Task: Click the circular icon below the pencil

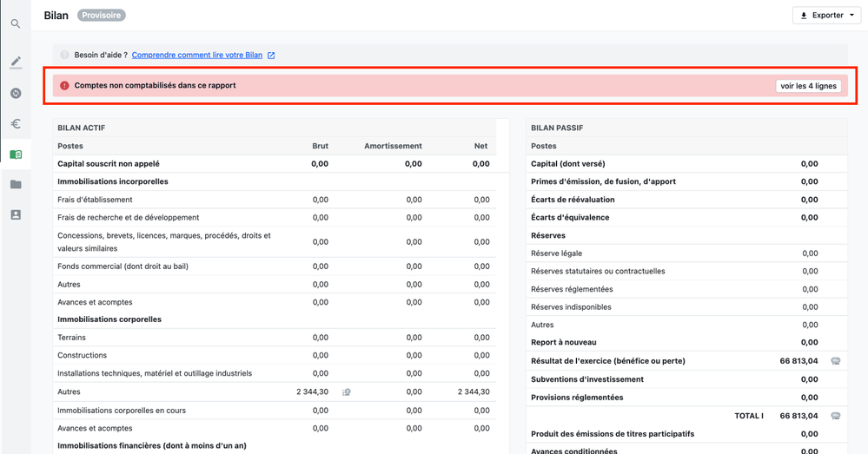Action: point(16,94)
